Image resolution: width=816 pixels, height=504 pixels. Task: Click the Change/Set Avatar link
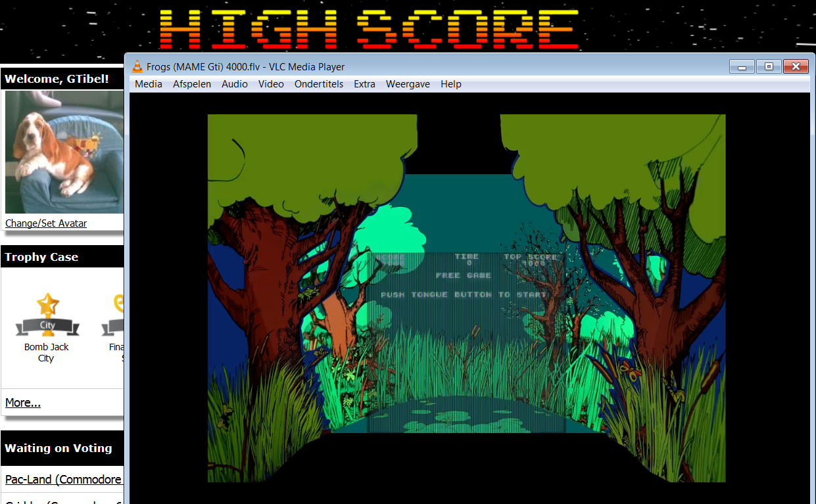pyautogui.click(x=46, y=223)
